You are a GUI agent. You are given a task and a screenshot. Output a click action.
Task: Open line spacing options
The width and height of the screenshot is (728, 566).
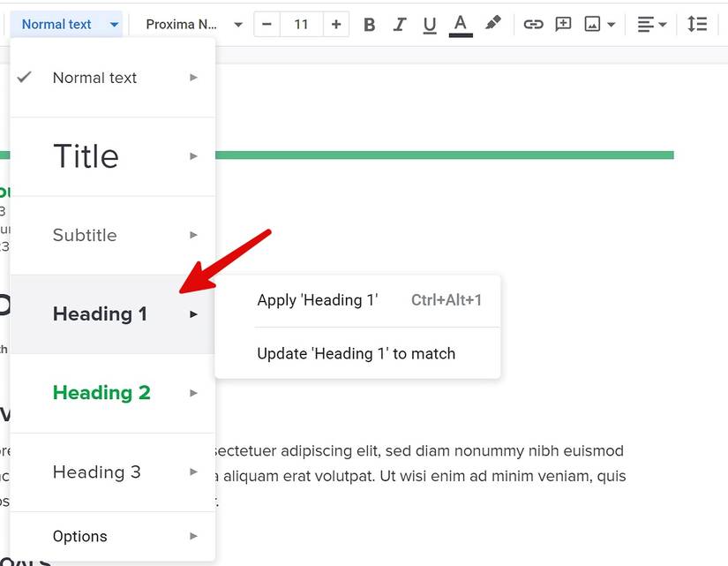click(697, 24)
